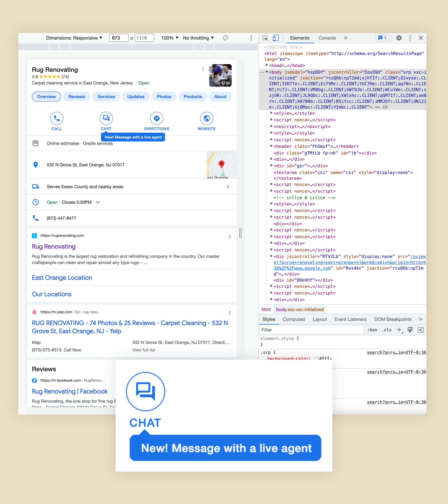Tap the CALL phone icon
This screenshot has width=448, height=504.
[57, 118]
